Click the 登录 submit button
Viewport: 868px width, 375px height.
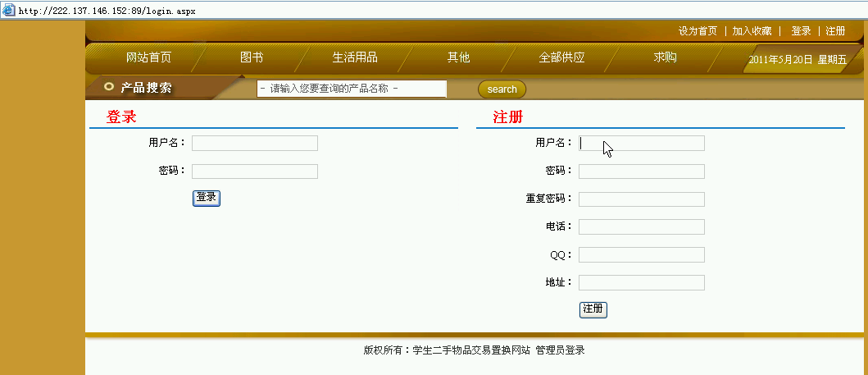[207, 198]
